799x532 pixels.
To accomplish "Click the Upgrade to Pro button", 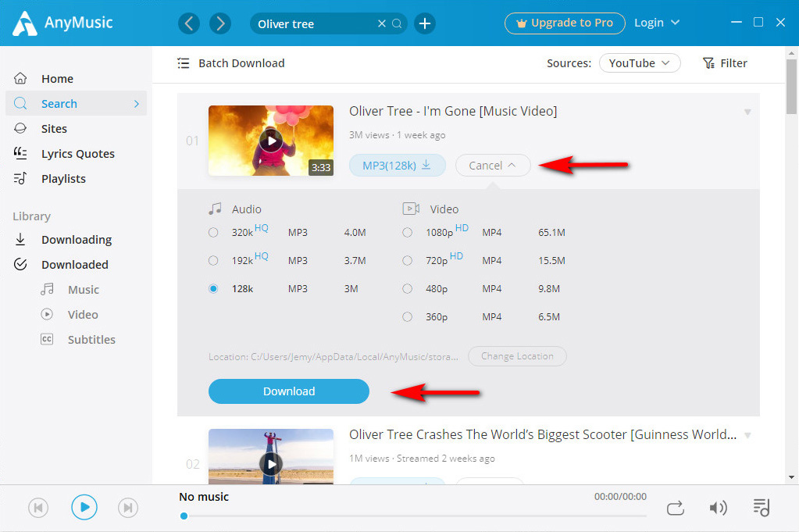I will [x=565, y=23].
